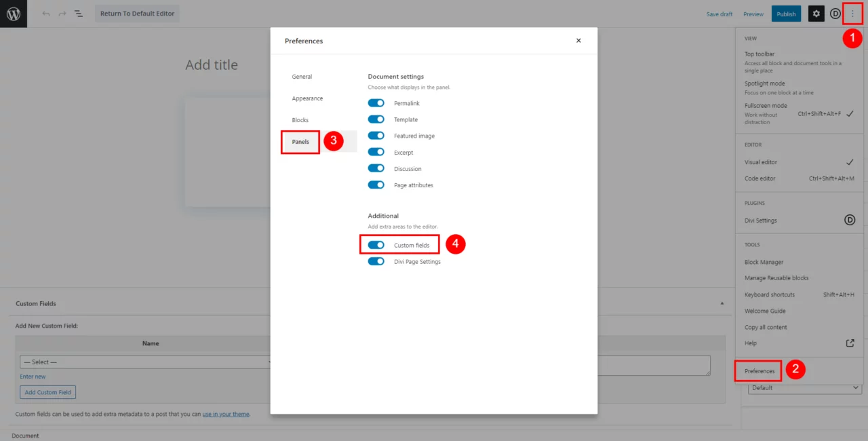Viewport: 868px width, 441px height.
Task: Open the Default template dropdown
Action: 804,387
